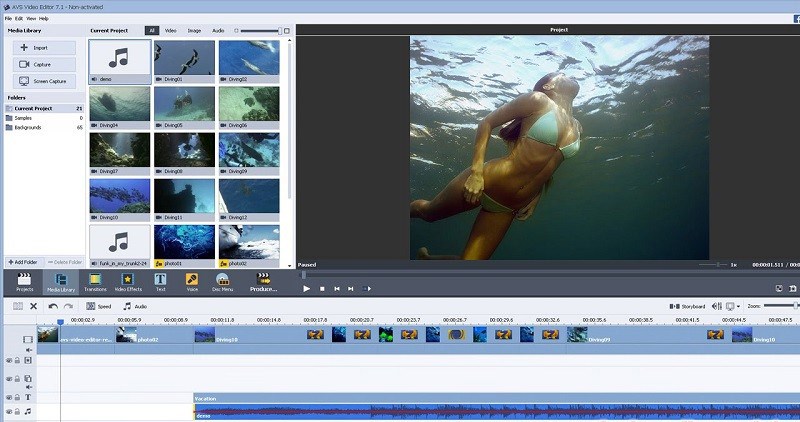Open the Projects section
The height and width of the screenshot is (422, 800).
[x=24, y=282]
